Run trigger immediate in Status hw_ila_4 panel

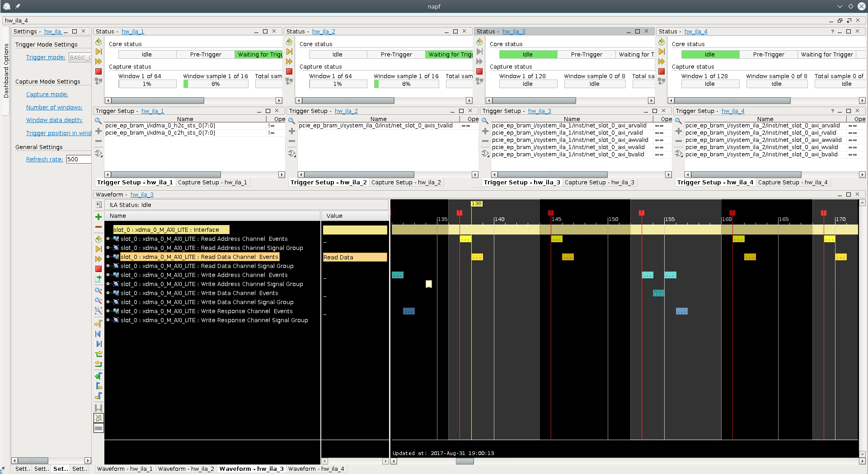pos(662,61)
